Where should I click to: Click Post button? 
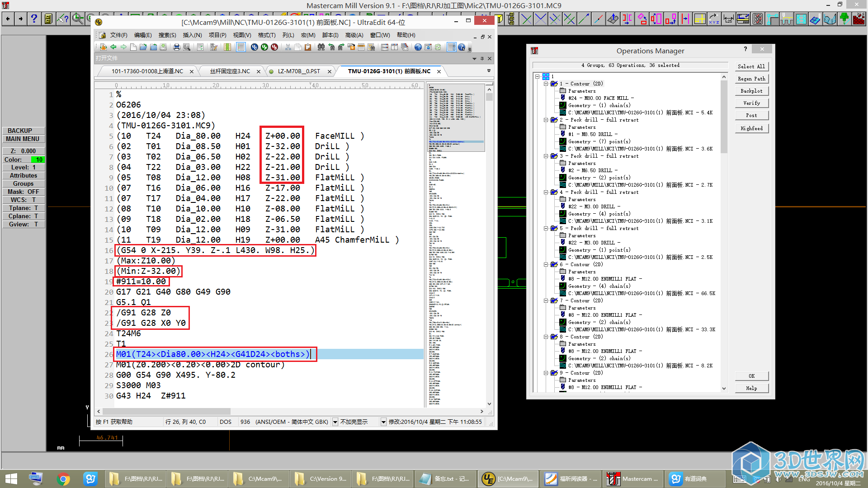coord(751,115)
